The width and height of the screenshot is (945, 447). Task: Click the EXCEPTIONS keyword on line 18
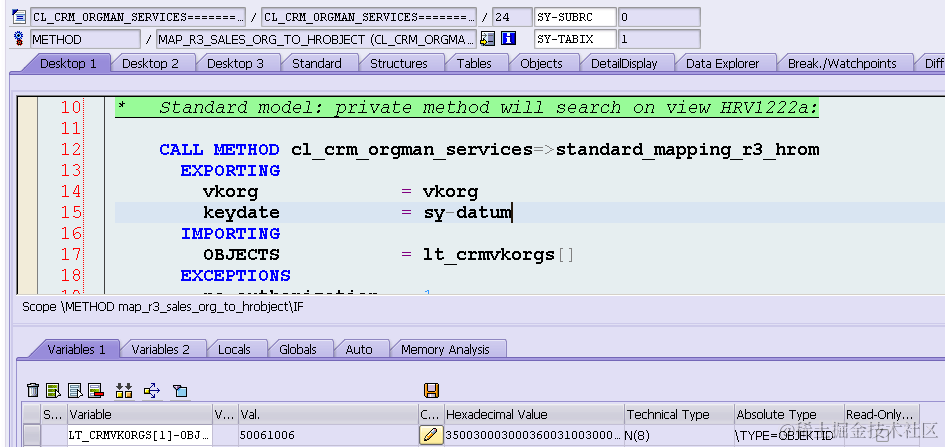(x=235, y=276)
